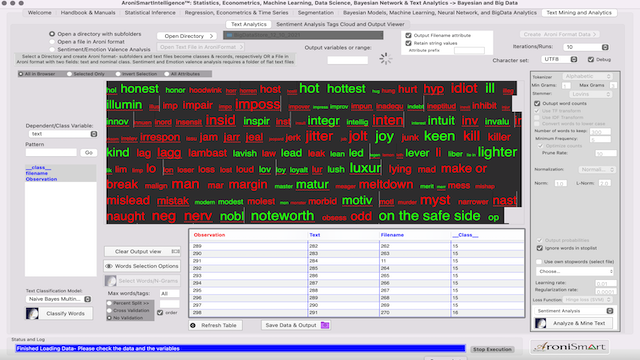This screenshot has height=360, width=640.
Task: Click table row with observation 289
Action: 357,246
